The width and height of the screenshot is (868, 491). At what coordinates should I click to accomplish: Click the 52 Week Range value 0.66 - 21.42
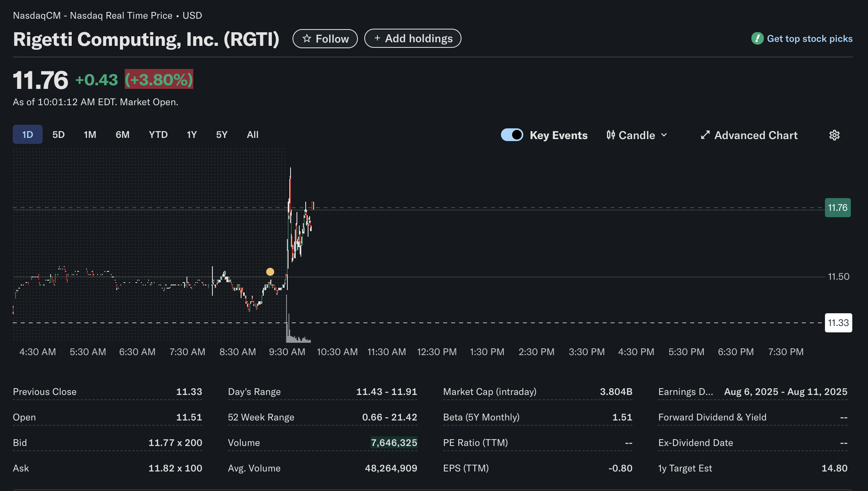[x=390, y=417]
